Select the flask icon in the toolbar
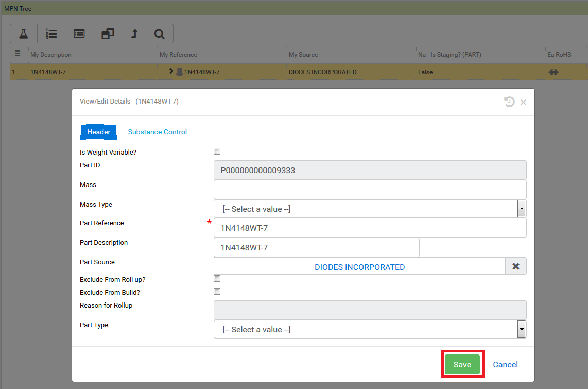 tap(23, 33)
